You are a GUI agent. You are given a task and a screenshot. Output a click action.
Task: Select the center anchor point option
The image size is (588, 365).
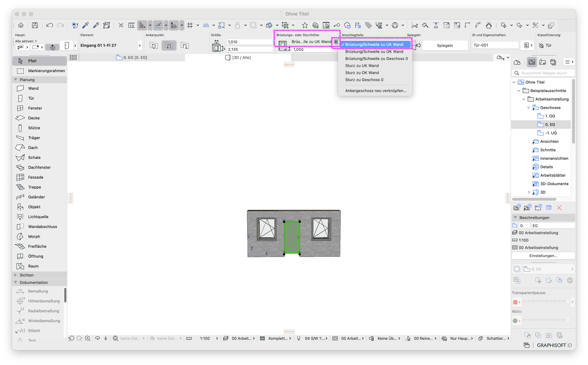pos(169,45)
